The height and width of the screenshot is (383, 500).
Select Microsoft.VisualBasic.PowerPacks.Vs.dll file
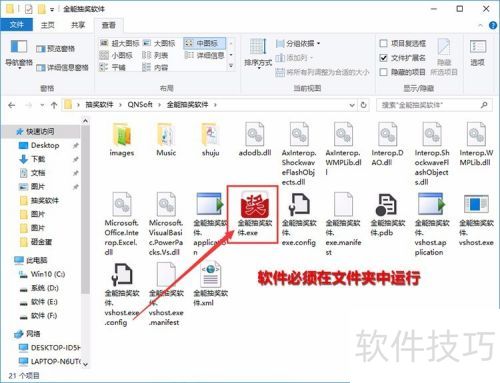pyautogui.click(x=166, y=224)
